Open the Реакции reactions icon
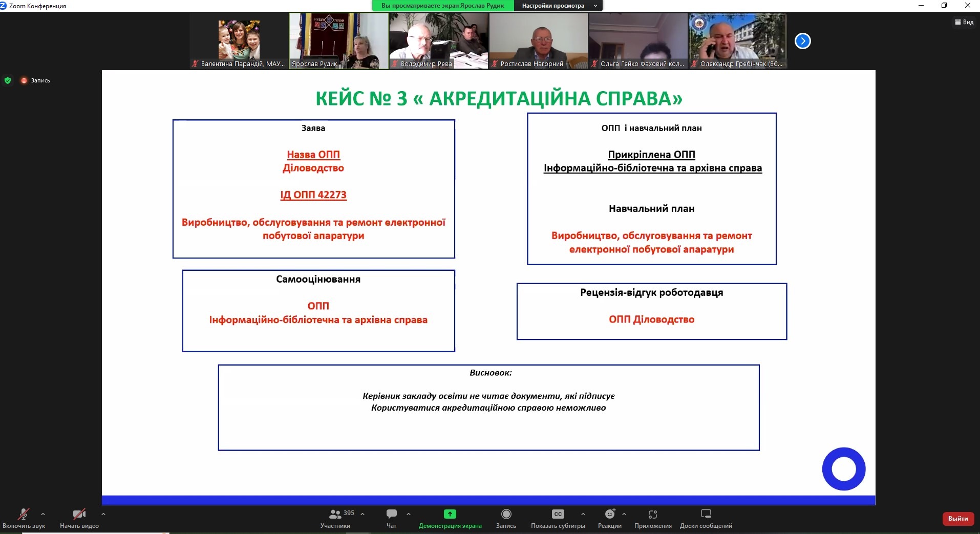 (x=610, y=514)
